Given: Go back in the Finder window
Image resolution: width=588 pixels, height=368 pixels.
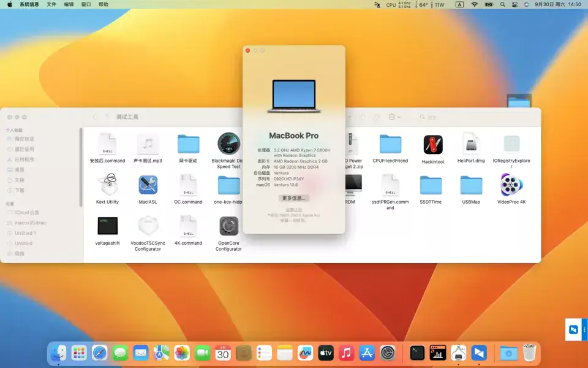Looking at the screenshot, I should tap(94, 117).
